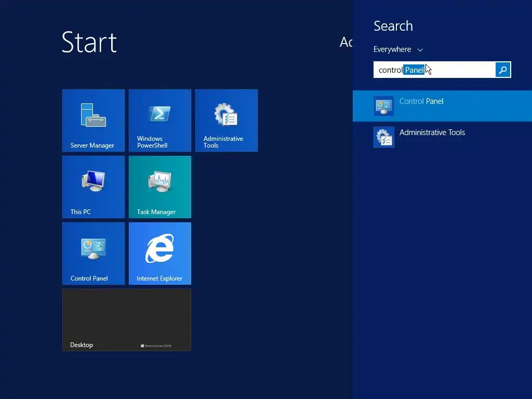The height and width of the screenshot is (399, 532).
Task: Open the Server Manager tile
Action: coord(94,121)
